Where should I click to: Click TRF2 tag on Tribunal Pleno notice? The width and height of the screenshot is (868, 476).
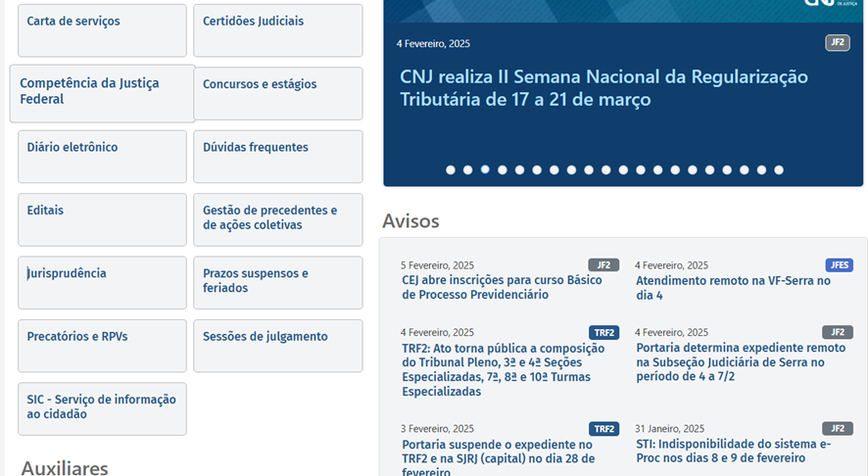point(603,333)
